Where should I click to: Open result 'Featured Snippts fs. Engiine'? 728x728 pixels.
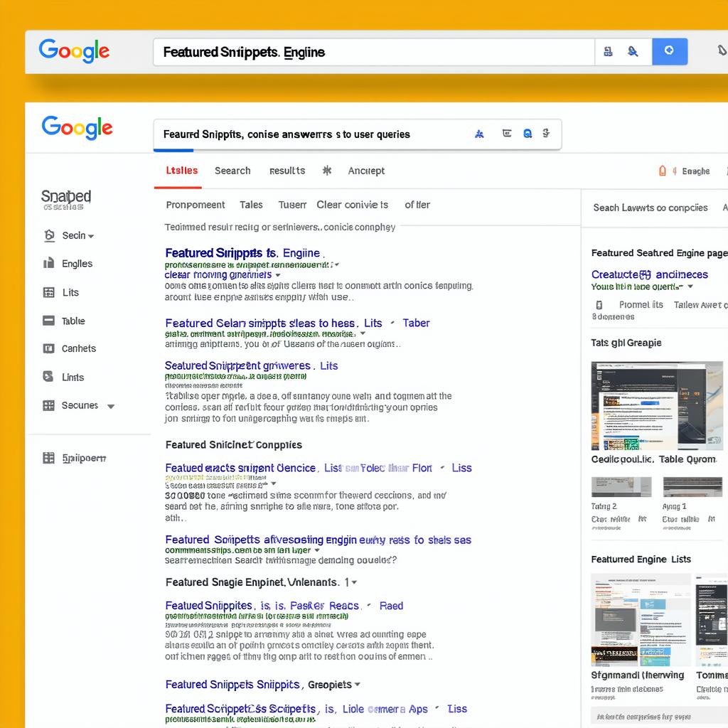click(x=242, y=253)
